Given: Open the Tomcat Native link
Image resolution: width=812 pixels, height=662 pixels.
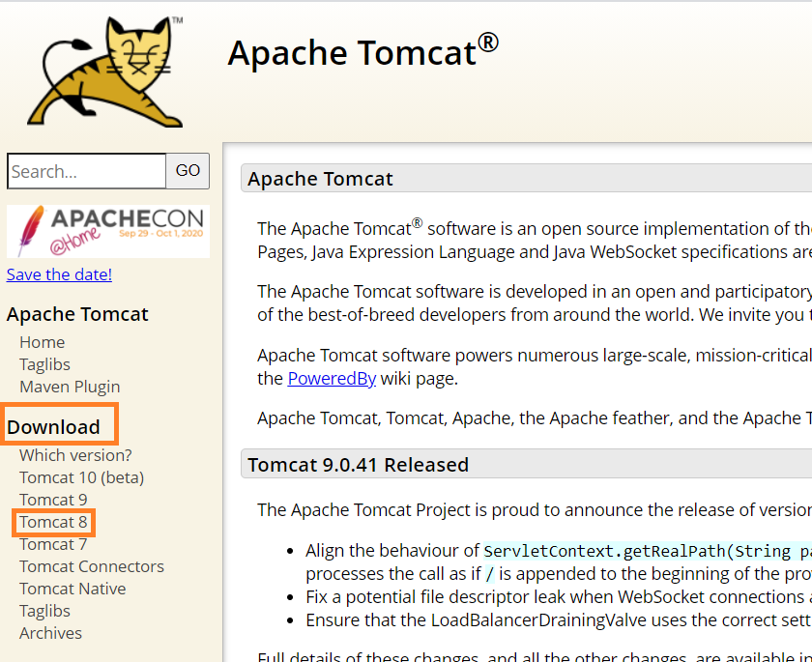Looking at the screenshot, I should click(72, 589).
